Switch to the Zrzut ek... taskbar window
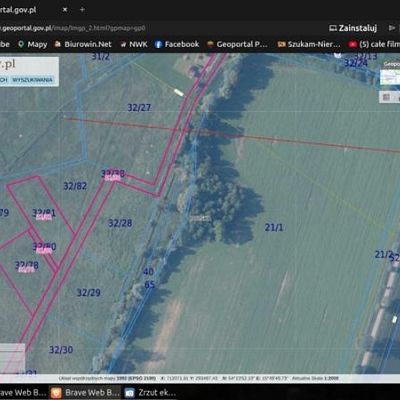 150,393
